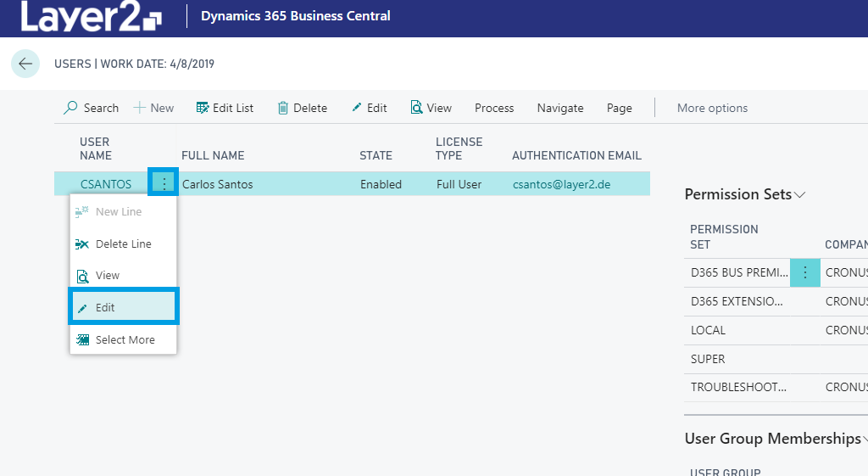Open the Page menu
Screen dimensions: 868x476
click(x=619, y=108)
